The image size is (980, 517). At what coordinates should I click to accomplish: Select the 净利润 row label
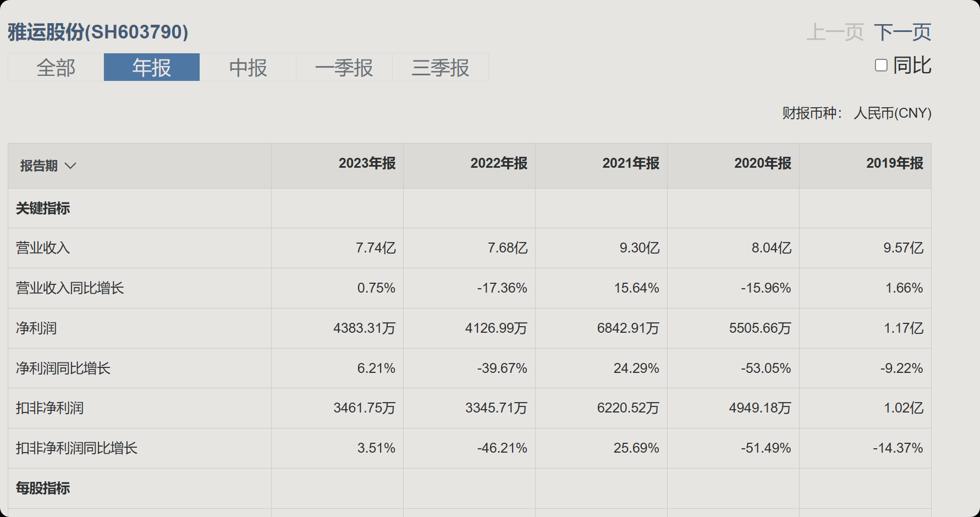tap(36, 328)
